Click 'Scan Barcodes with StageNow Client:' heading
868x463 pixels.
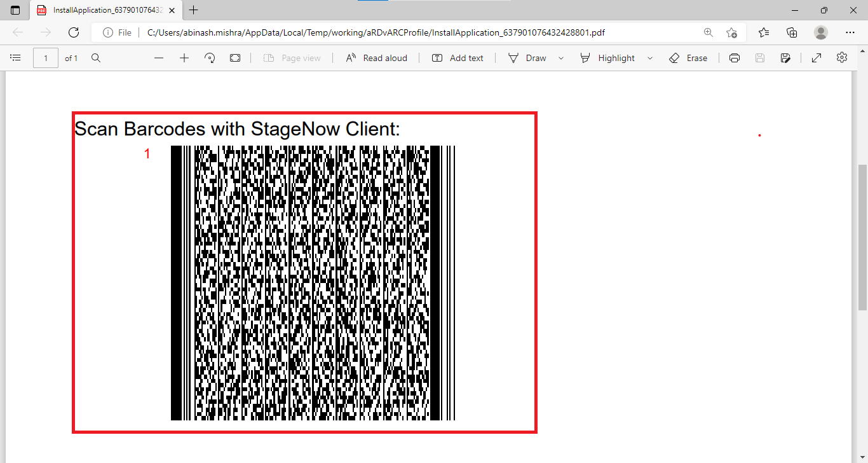237,129
